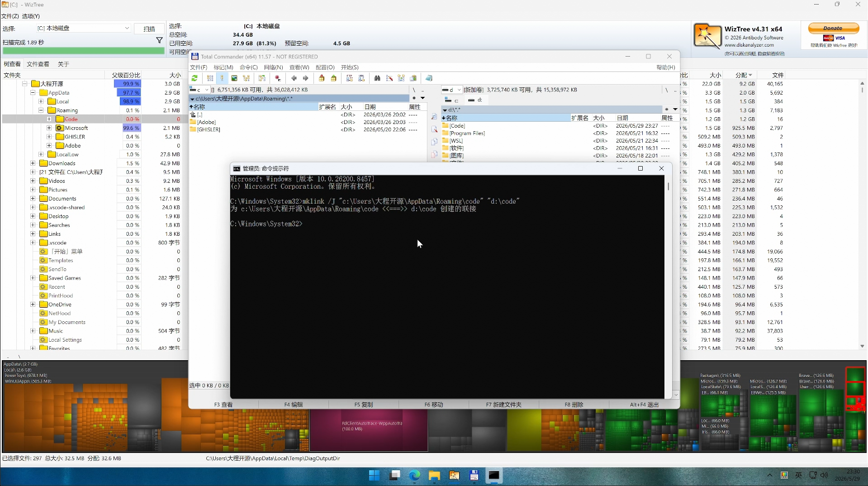Expand the Local folder node in WizTree

point(41,101)
